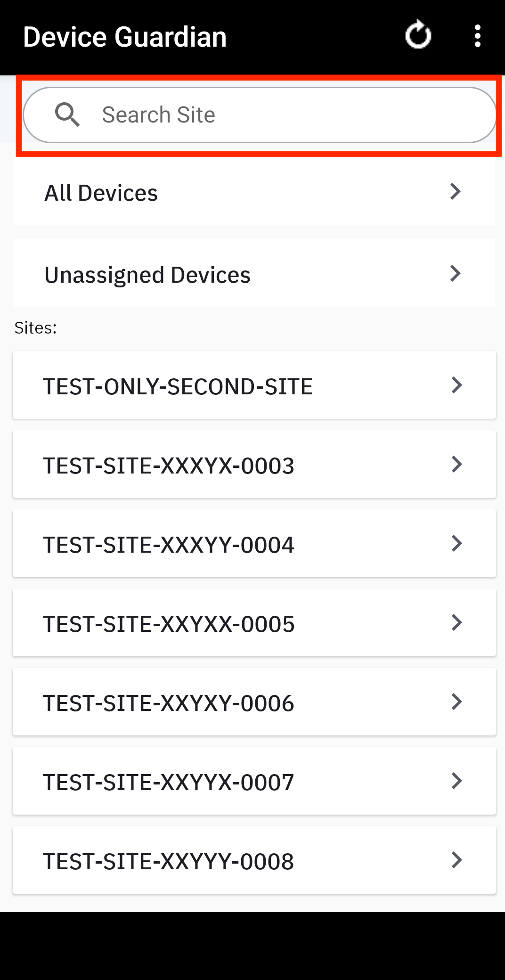Image resolution: width=505 pixels, height=980 pixels.
Task: Tap the refresh icon in header
Action: (x=418, y=35)
